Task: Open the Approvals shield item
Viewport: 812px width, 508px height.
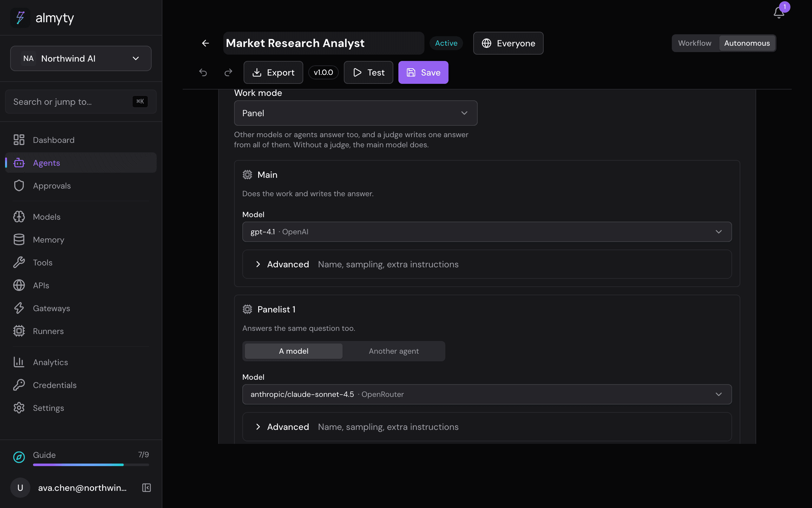Action: tap(81, 185)
